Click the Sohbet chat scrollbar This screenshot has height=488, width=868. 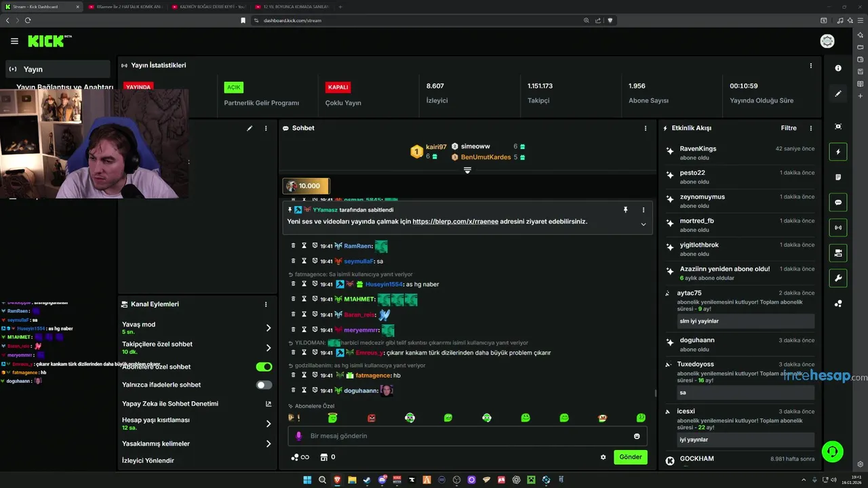click(x=655, y=393)
